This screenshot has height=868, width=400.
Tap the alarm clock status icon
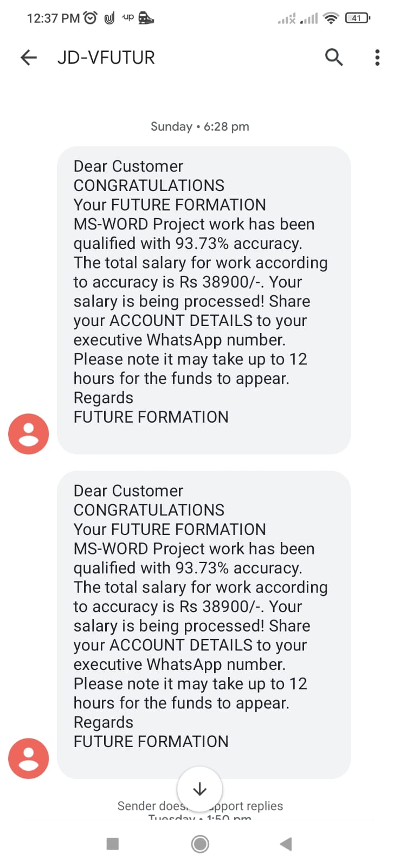(x=91, y=18)
